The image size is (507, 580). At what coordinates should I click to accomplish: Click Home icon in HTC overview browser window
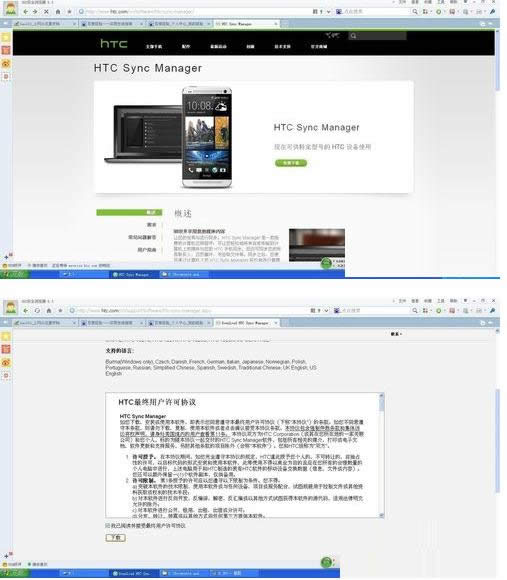(58, 12)
